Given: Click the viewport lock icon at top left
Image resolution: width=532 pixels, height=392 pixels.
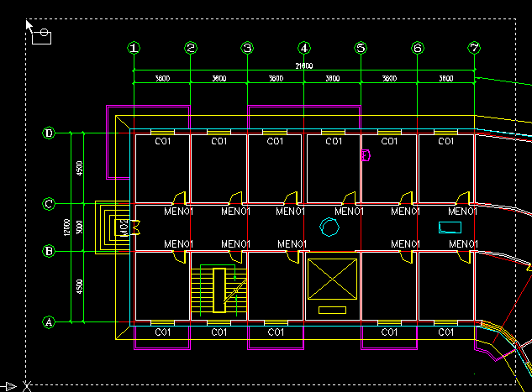Looking at the screenshot, I should [42, 36].
